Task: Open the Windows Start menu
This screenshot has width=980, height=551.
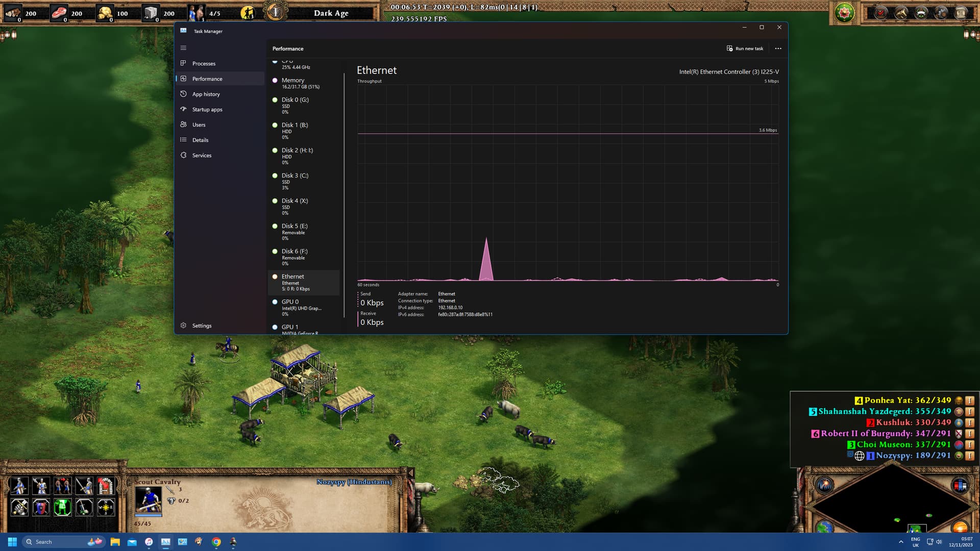Action: (x=12, y=542)
